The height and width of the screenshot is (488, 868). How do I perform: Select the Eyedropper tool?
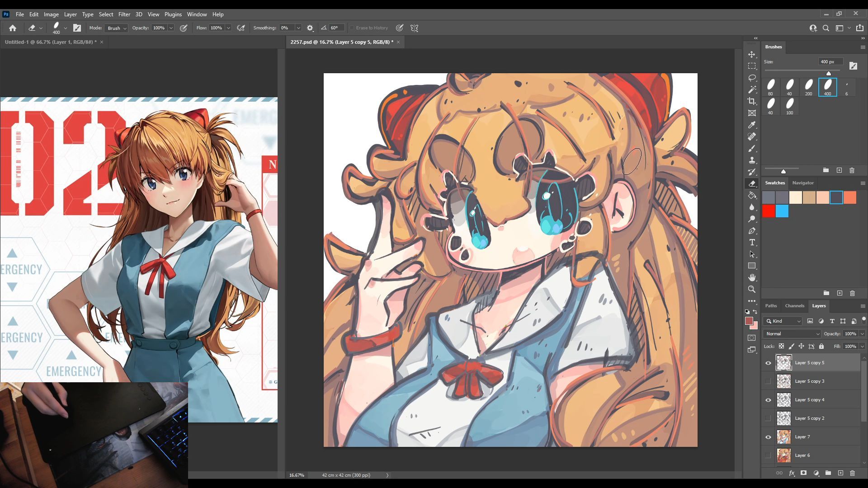click(x=752, y=125)
